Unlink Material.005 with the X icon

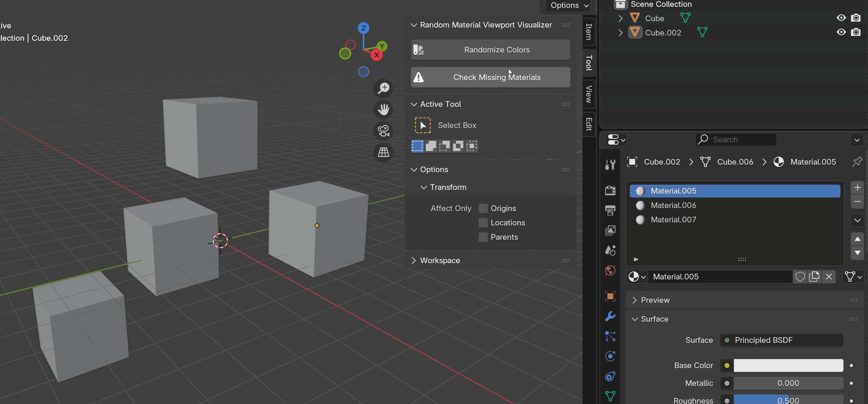point(829,277)
